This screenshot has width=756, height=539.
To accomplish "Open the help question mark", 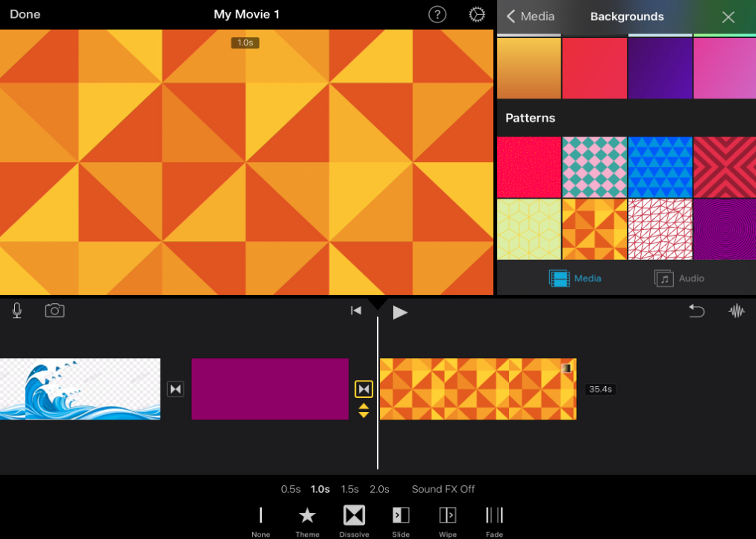I will pos(437,15).
